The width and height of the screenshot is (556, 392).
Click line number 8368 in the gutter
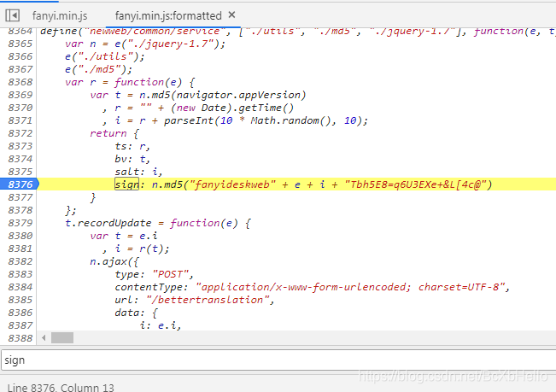click(x=20, y=82)
